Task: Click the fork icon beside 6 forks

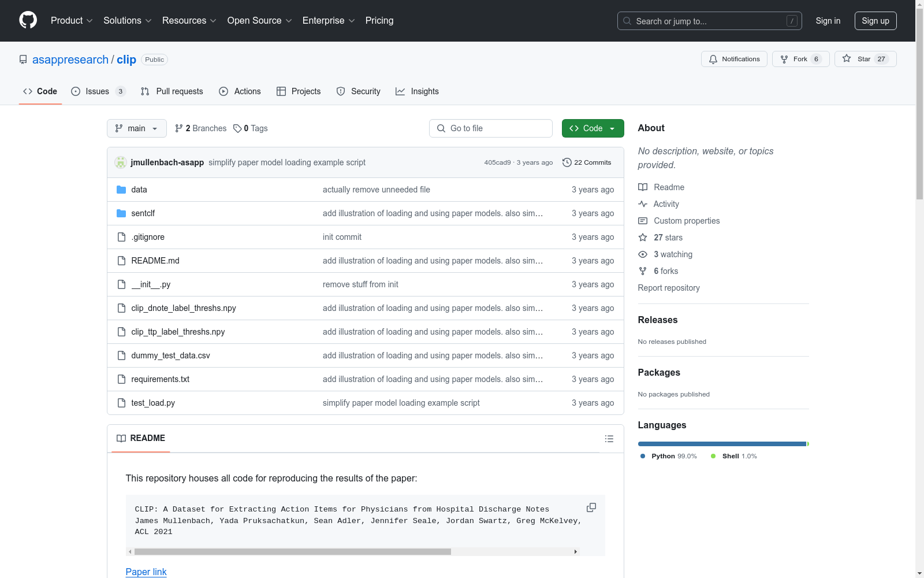Action: tap(643, 271)
